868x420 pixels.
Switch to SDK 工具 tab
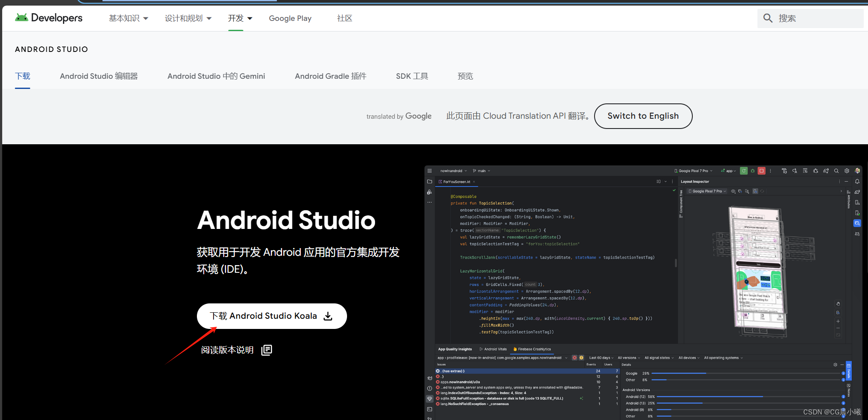coord(412,76)
